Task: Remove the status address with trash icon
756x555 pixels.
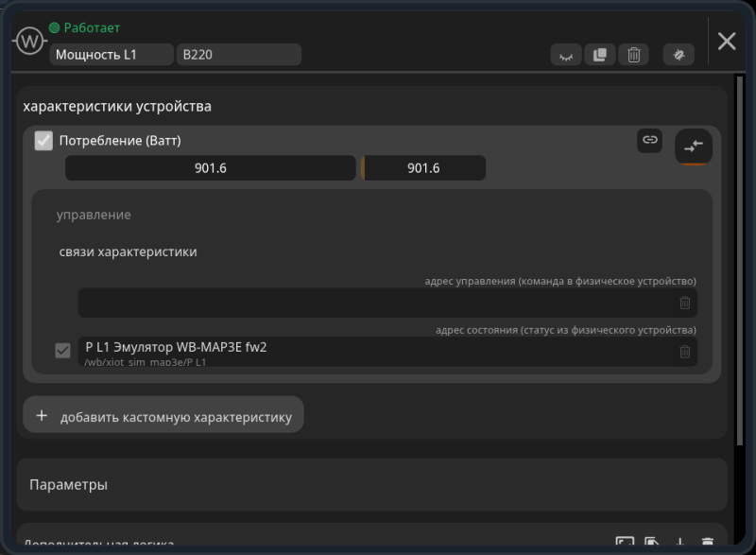Action: pyautogui.click(x=684, y=352)
